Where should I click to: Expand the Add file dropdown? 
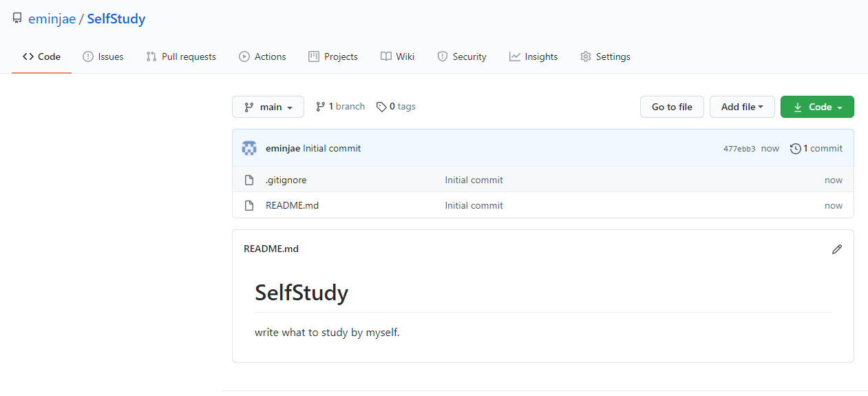click(x=742, y=107)
